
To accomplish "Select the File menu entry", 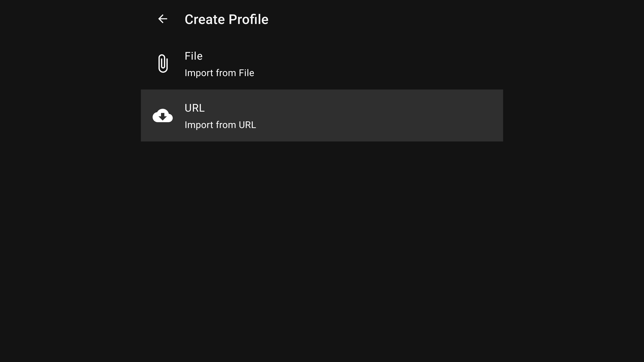I will 322,64.
